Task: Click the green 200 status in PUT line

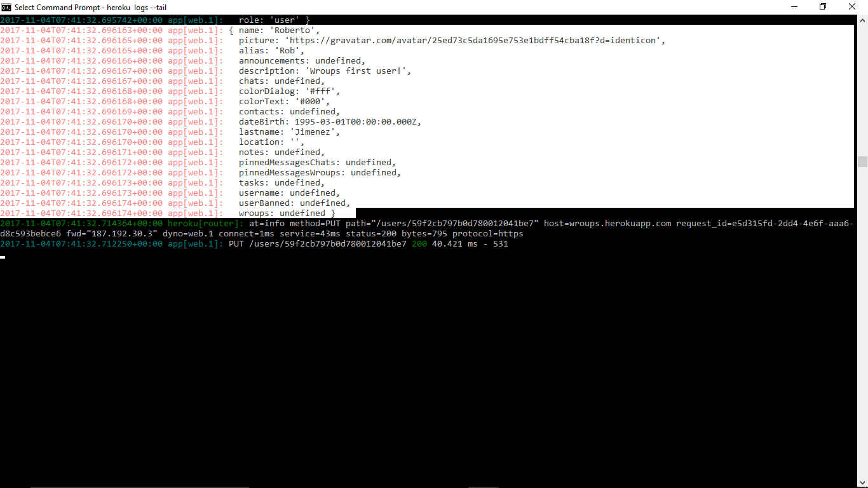Action: 419,244
